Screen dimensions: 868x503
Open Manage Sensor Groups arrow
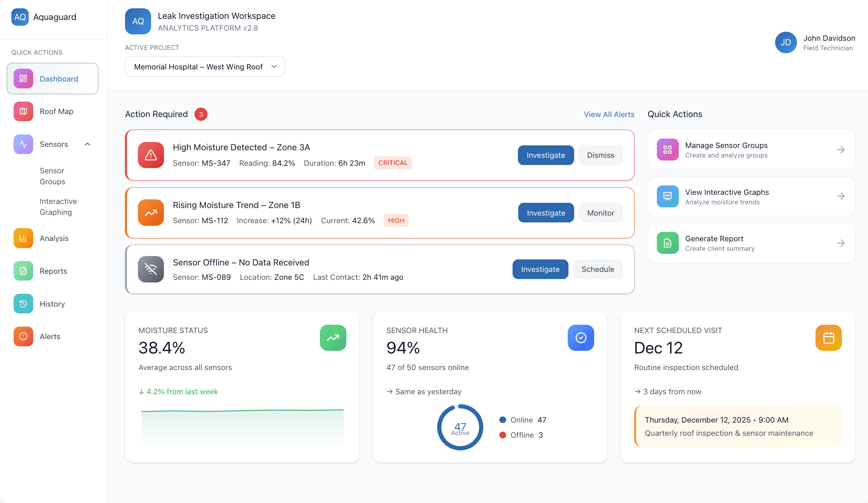pyautogui.click(x=841, y=150)
